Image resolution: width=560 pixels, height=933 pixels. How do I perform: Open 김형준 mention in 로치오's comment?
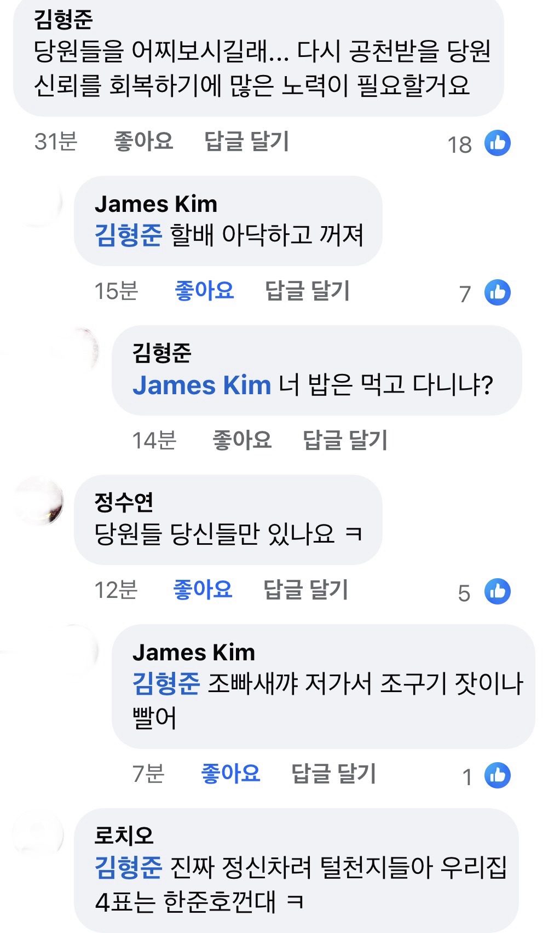pos(128,867)
